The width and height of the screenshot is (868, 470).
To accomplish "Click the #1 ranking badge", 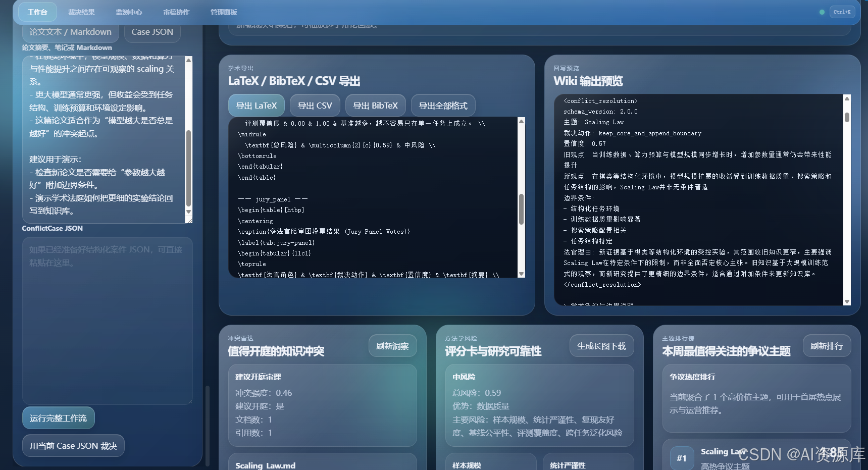I will (x=682, y=458).
